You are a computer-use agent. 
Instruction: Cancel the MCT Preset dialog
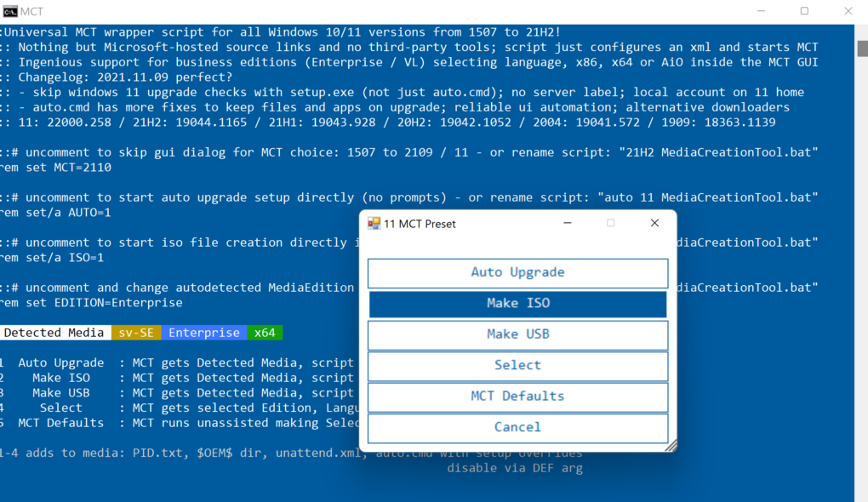[517, 427]
